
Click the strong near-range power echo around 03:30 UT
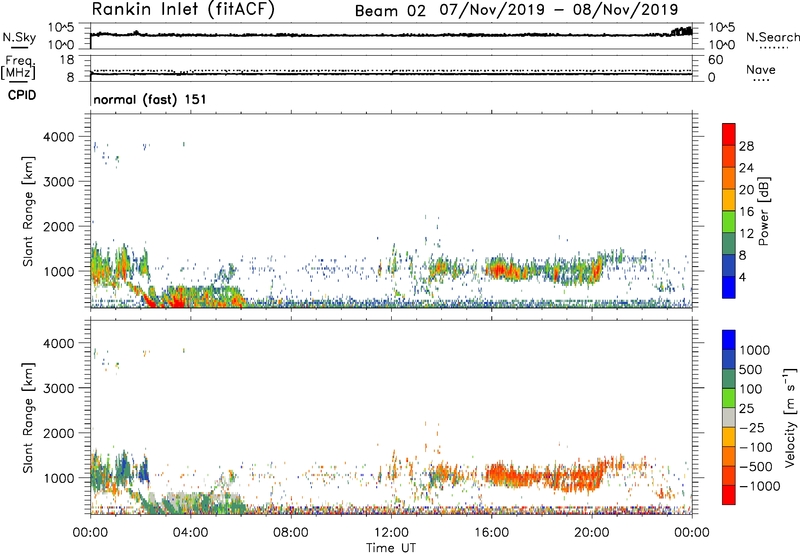pos(179,300)
